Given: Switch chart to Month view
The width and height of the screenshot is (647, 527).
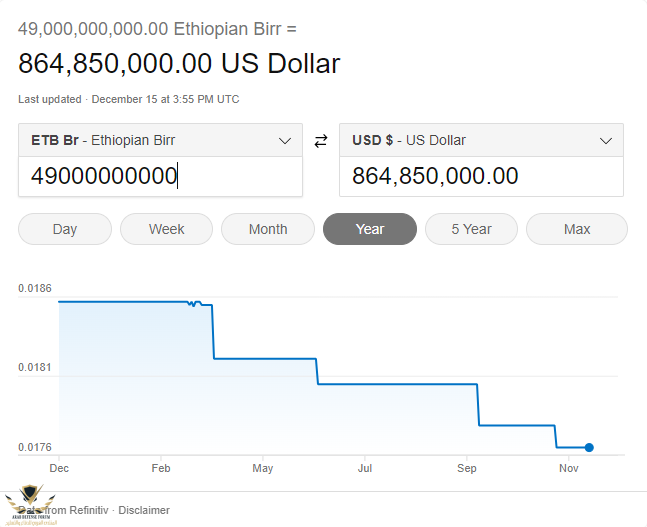Looking at the screenshot, I should (x=268, y=229).
